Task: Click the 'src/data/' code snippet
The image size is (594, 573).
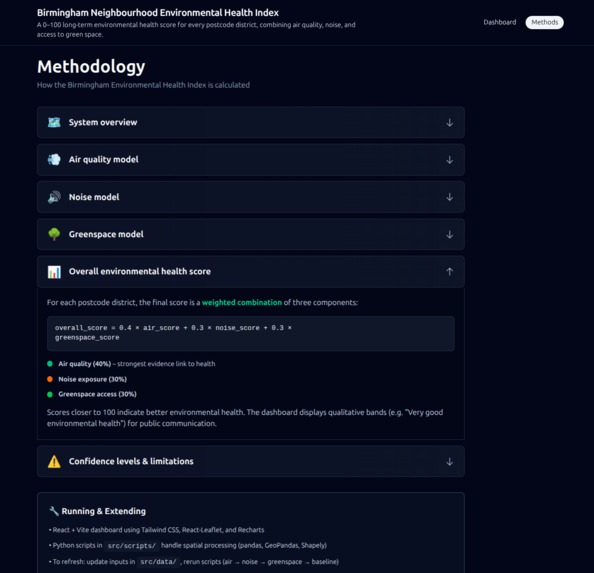Action: tap(158, 562)
